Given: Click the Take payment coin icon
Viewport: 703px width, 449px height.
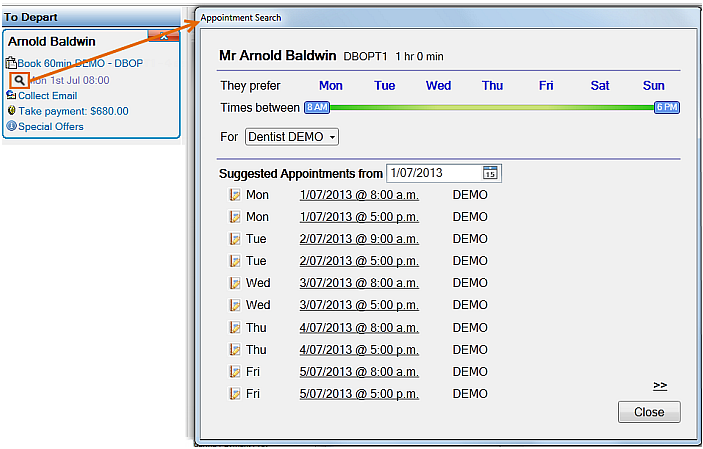Looking at the screenshot, I should point(12,110).
